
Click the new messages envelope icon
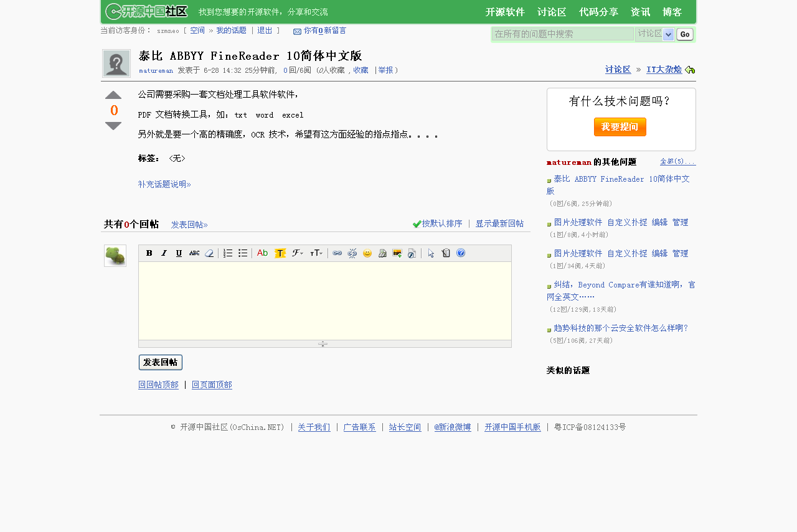[x=297, y=31]
